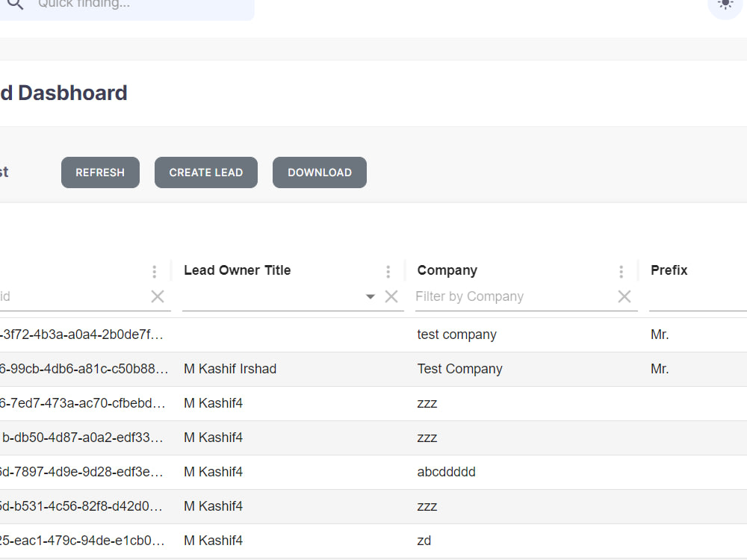
Task: Open Lead Owner Title column menu dots
Action: [x=388, y=272]
